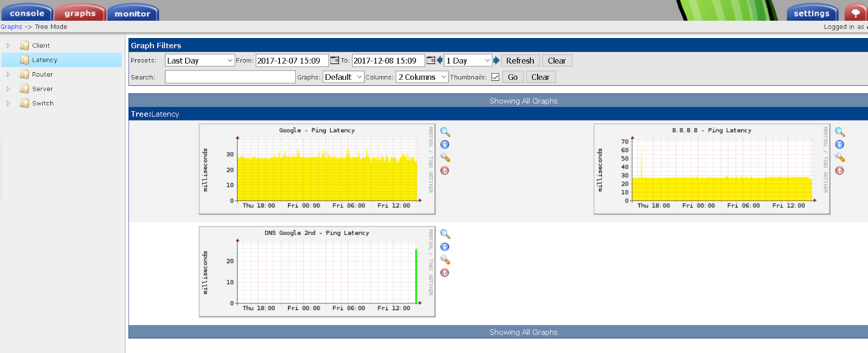Click red page-top arrow beside 8.8.8.8 graph
868x353 pixels.
tap(840, 171)
